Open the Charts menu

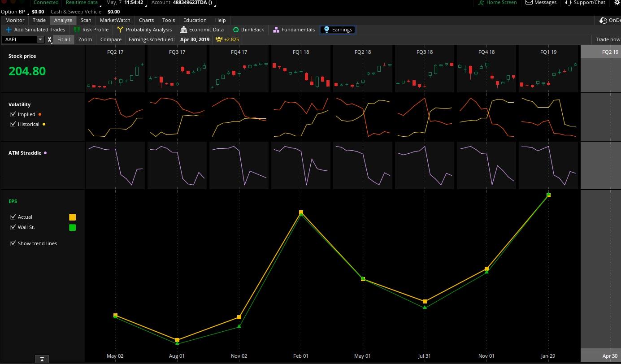coord(146,20)
